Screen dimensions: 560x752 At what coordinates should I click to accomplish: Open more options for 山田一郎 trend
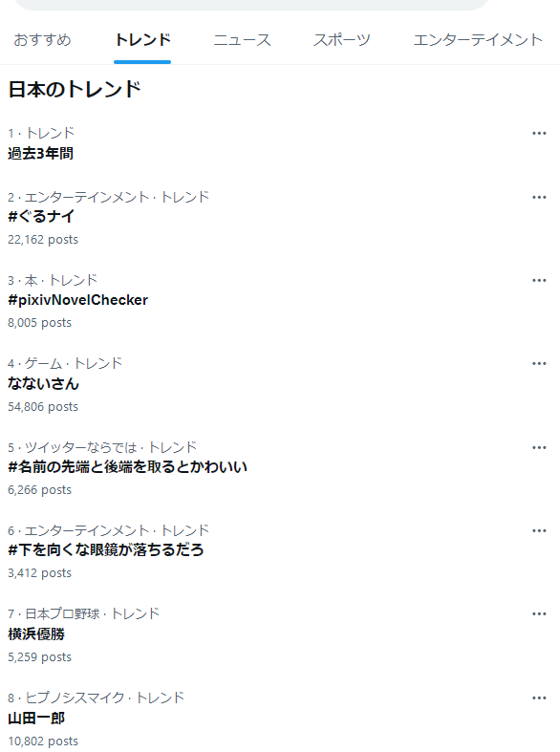click(539, 698)
